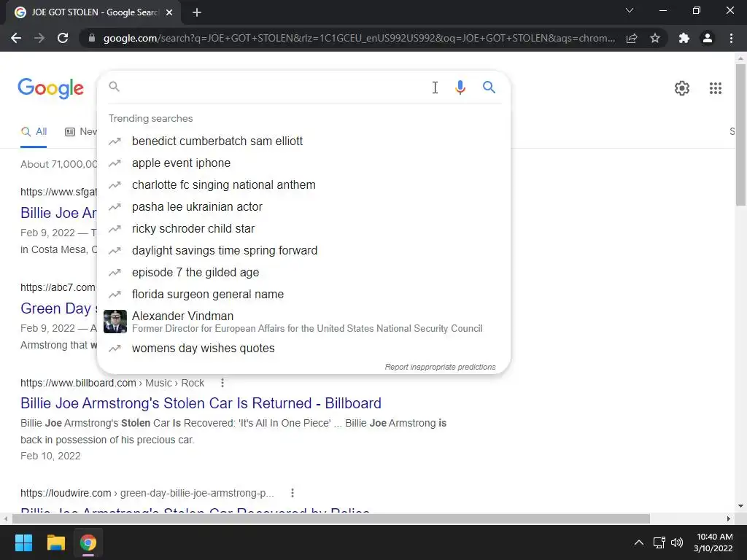Open File Explorer from the taskbar
Image resolution: width=747 pixels, height=560 pixels.
click(x=55, y=542)
